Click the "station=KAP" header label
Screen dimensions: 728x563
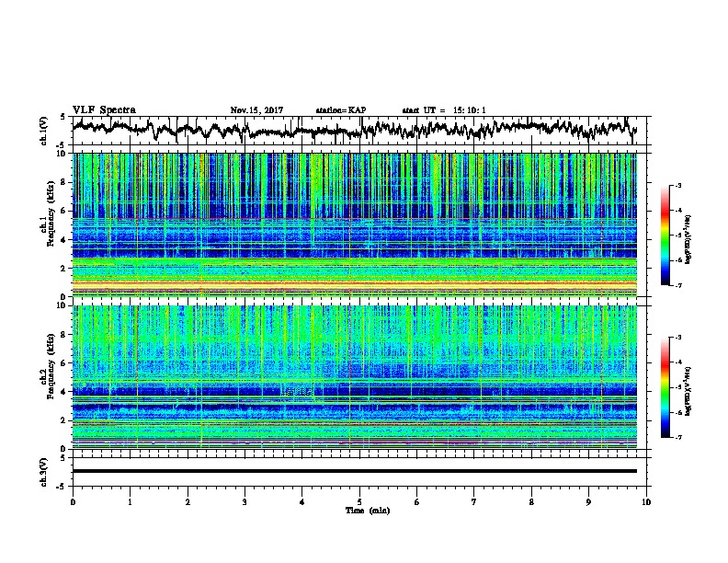click(x=341, y=110)
